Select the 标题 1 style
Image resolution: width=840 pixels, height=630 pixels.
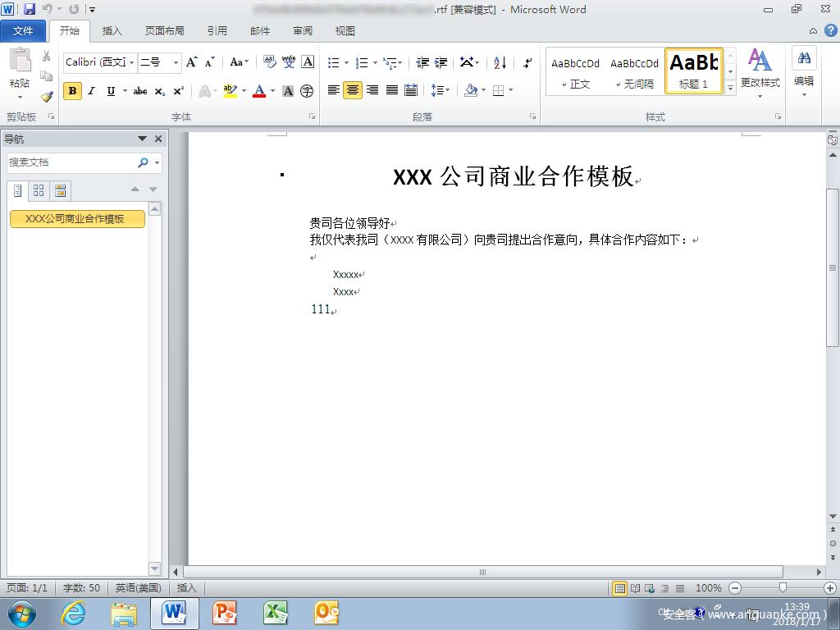(693, 71)
